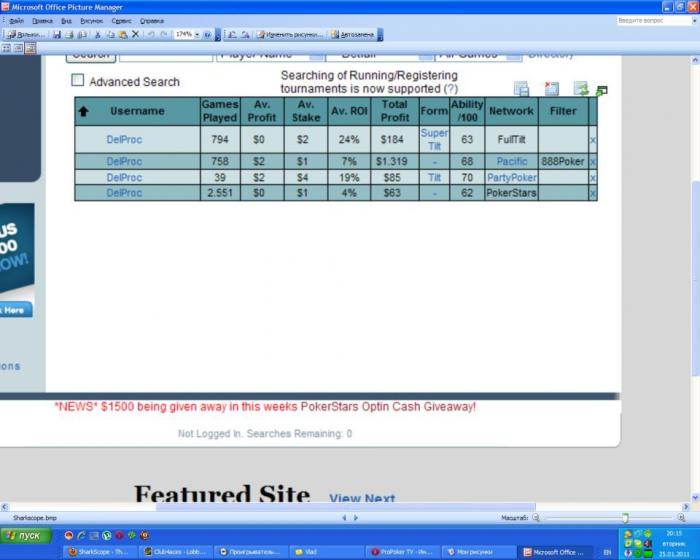Click the Cut scissors icon
The width and height of the screenshot is (700, 560).
click(x=98, y=34)
